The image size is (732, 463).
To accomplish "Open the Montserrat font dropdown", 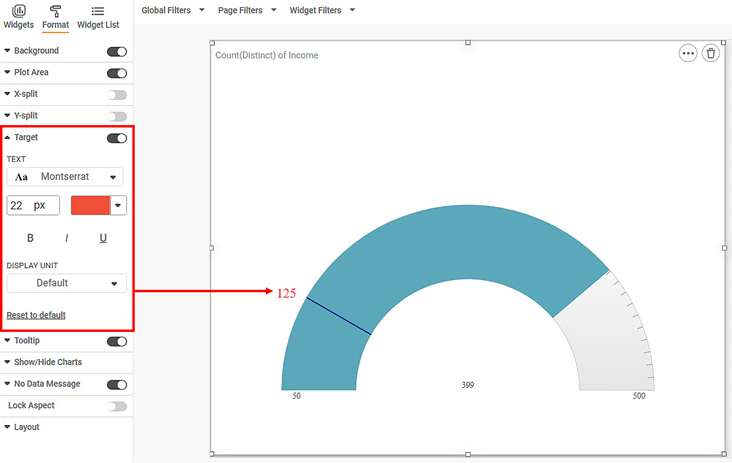I will pos(65,177).
